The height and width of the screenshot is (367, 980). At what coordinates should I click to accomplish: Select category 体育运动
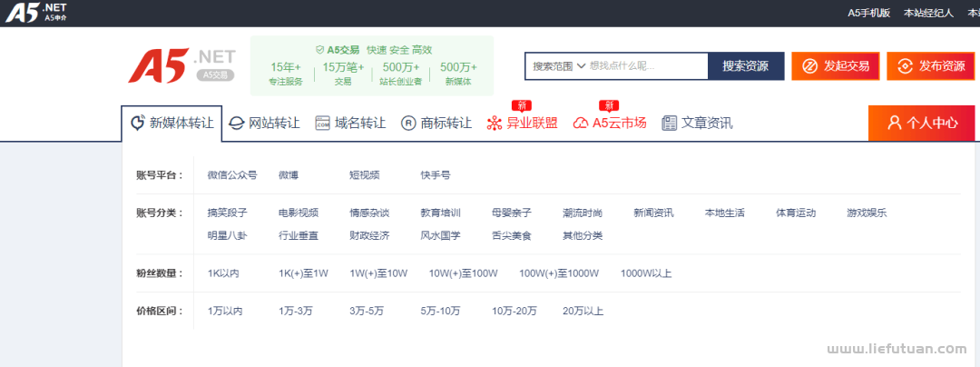point(797,213)
